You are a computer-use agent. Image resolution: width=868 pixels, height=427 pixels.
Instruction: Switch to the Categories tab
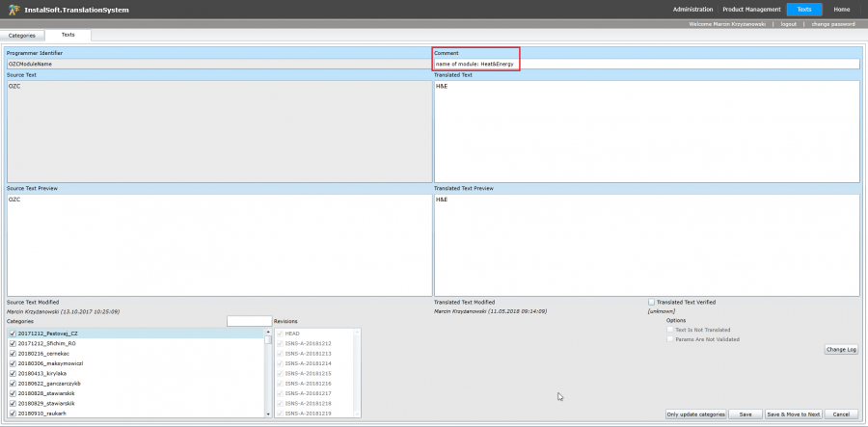tap(21, 35)
